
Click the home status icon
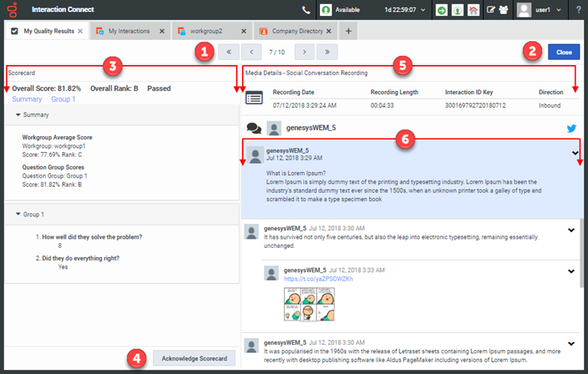473,11
